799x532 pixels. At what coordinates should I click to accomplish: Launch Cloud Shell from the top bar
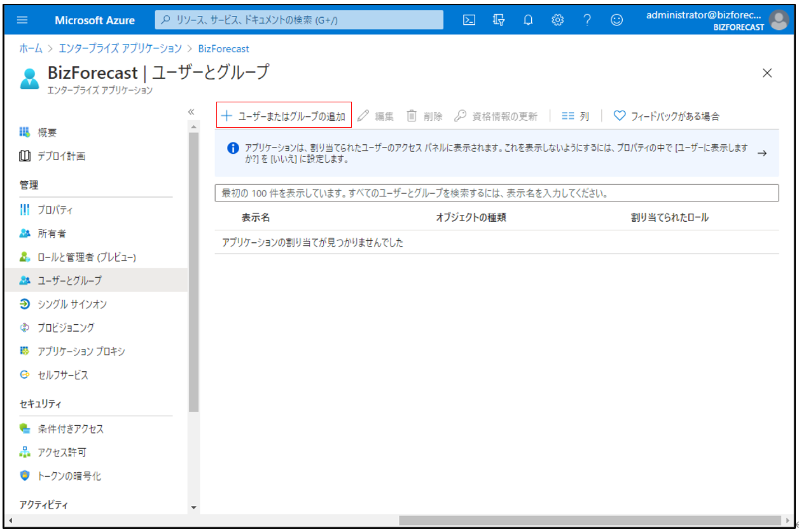pyautogui.click(x=469, y=20)
